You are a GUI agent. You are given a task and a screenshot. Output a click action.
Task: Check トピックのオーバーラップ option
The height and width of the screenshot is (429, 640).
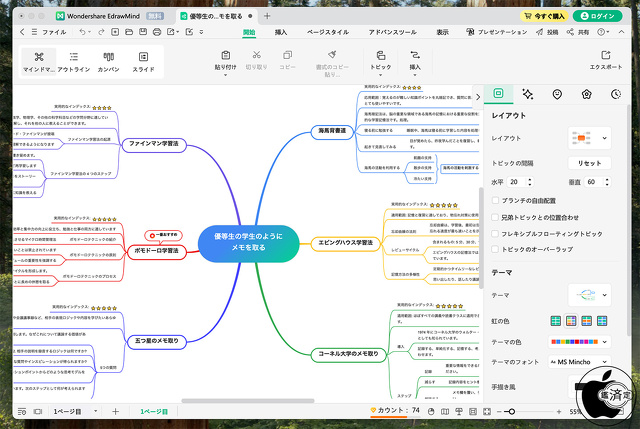point(496,248)
